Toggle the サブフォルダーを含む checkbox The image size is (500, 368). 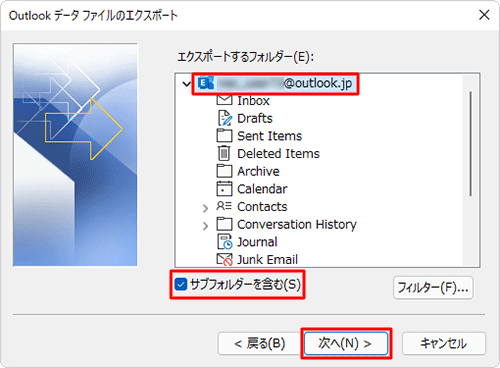pyautogui.click(x=181, y=284)
